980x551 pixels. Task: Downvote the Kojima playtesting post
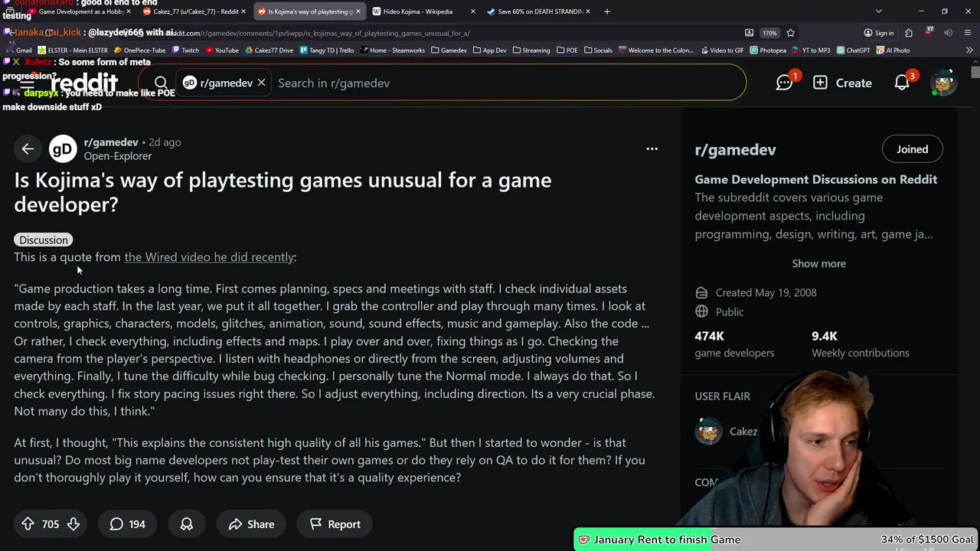73,524
